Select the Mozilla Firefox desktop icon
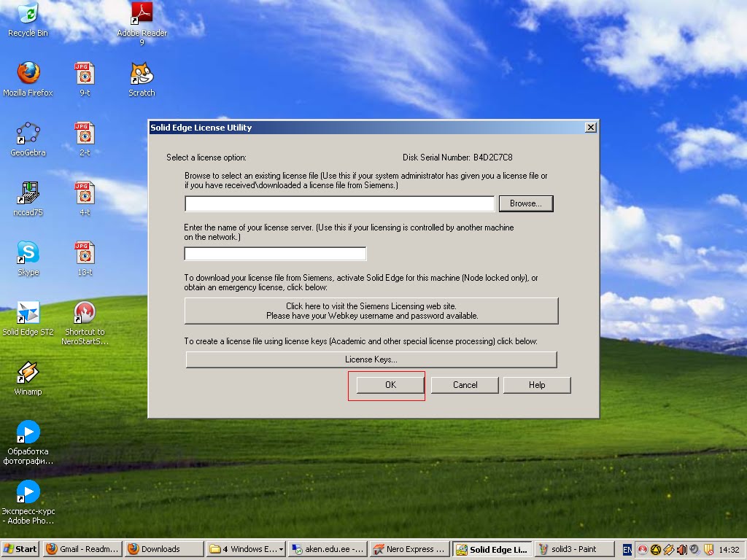747x560 pixels. [28, 79]
